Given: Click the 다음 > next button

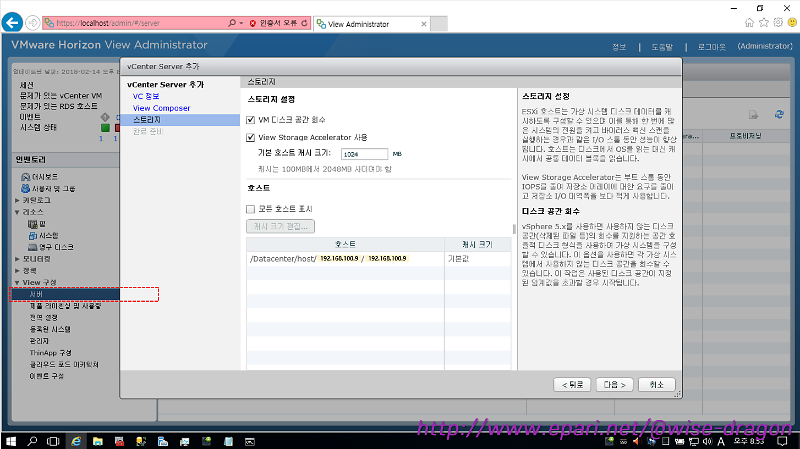Looking at the screenshot, I should (x=615, y=385).
